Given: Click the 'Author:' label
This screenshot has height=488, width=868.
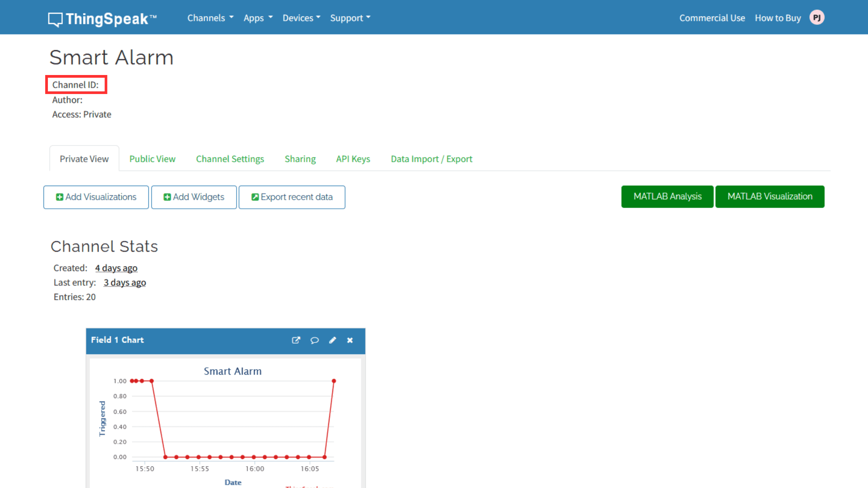Looking at the screenshot, I should click(x=67, y=100).
